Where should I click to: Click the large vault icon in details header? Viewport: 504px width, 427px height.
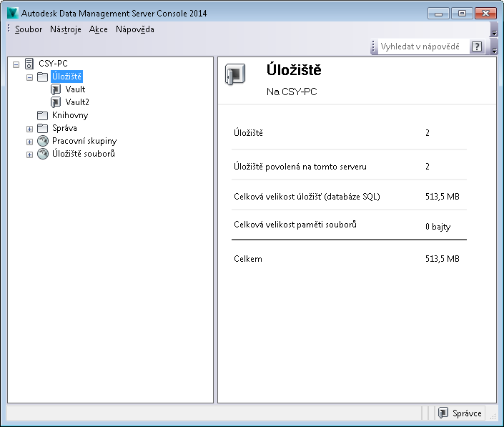click(x=235, y=74)
